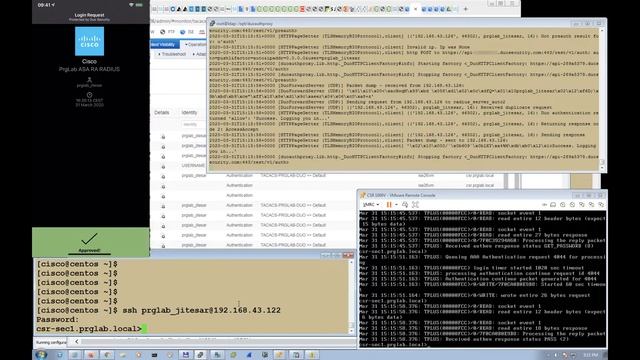Open the black console icon on taskbar

154,355
